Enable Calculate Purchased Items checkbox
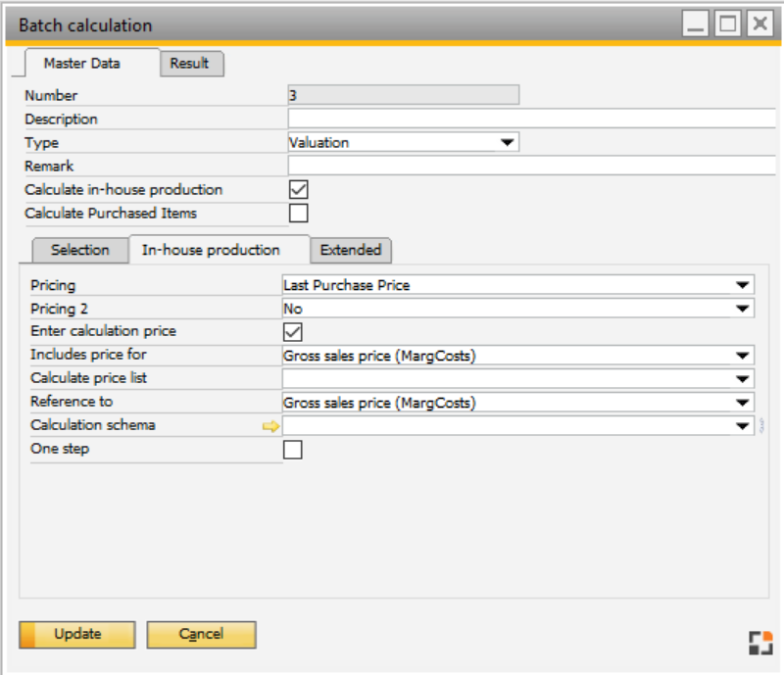 click(x=298, y=213)
